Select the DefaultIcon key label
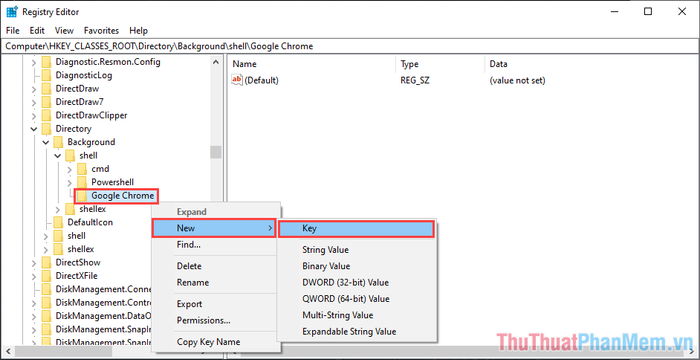This screenshot has height=360, width=700. tap(90, 222)
